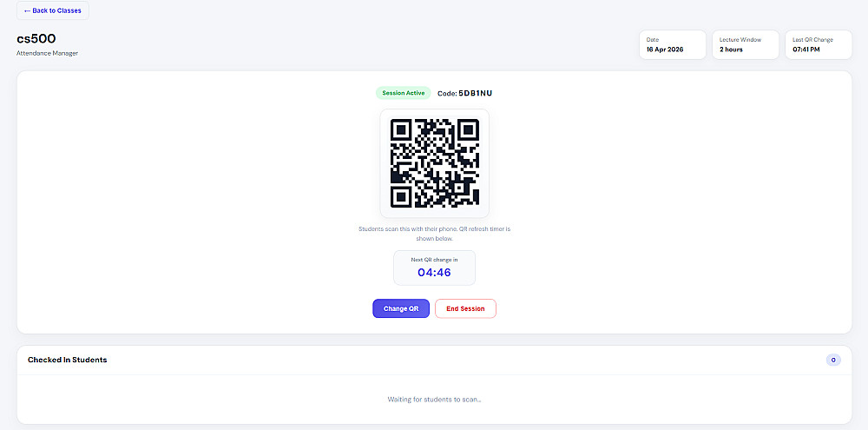Image resolution: width=868 pixels, height=430 pixels.
Task: Click the green Session Active badge
Action: [403, 93]
